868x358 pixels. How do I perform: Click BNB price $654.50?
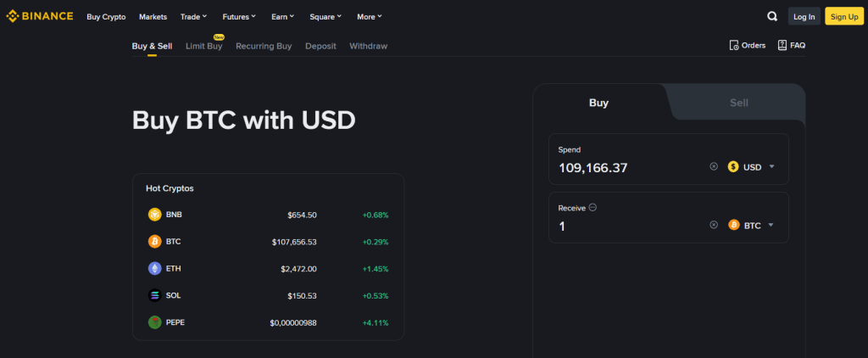pos(302,215)
